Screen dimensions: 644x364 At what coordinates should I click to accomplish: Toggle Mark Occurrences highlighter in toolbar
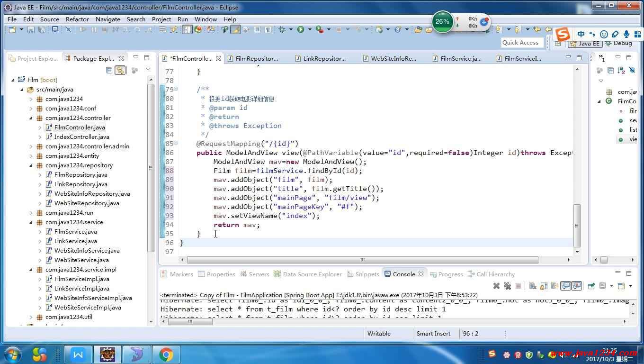point(235,29)
